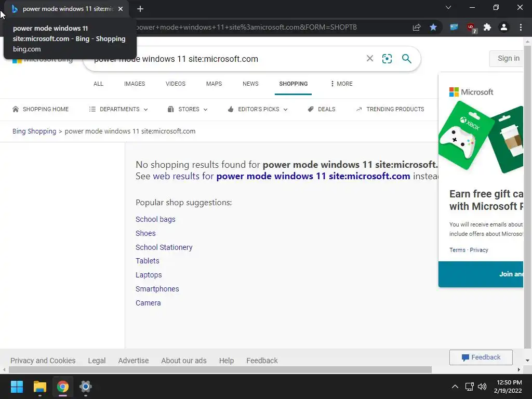Switch to the NEWS tab
Viewport: 532px width, 399px height.
[250, 84]
